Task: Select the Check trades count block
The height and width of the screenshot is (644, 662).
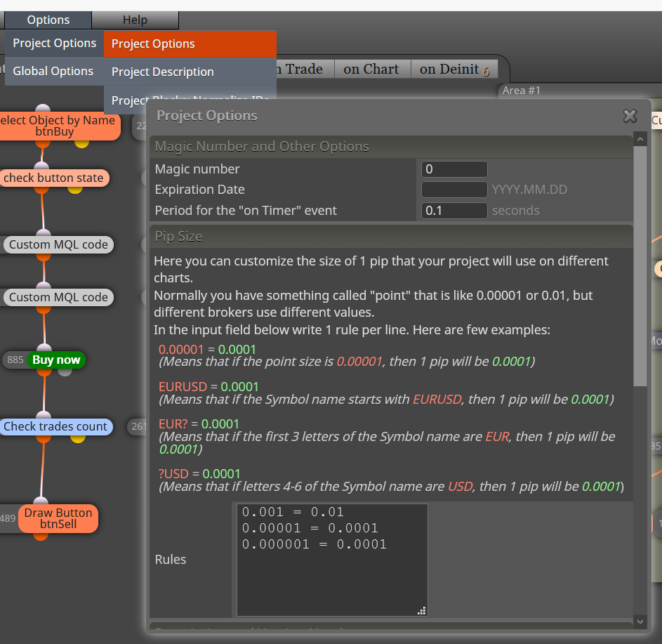Action: [55, 426]
